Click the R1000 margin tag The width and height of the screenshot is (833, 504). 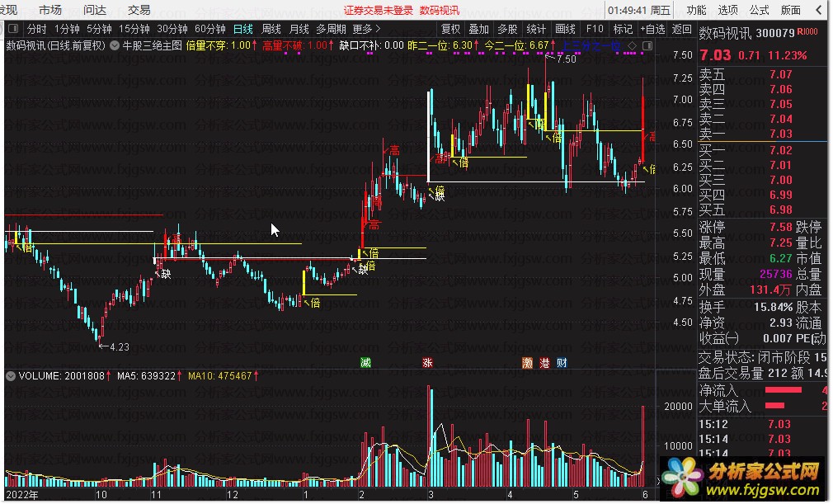[807, 32]
